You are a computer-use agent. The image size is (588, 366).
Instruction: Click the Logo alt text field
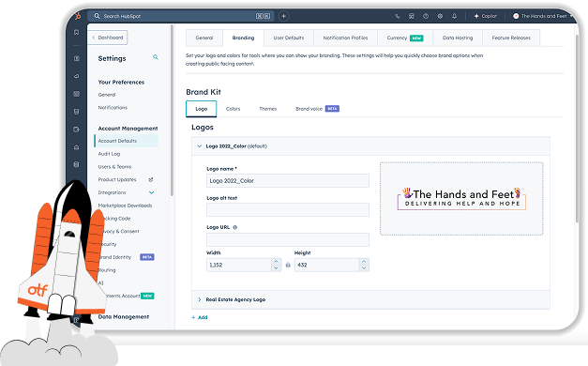coord(288,210)
